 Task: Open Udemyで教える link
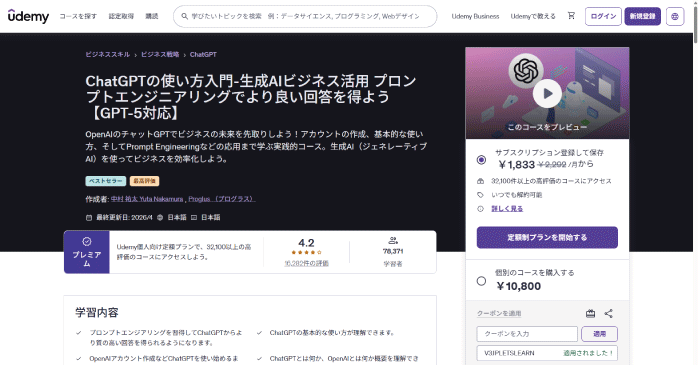click(x=533, y=16)
